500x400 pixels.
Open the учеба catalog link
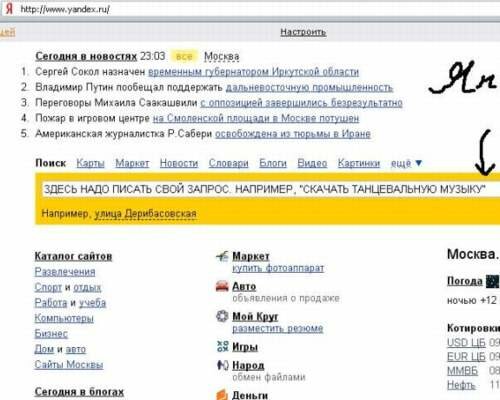tap(92, 303)
